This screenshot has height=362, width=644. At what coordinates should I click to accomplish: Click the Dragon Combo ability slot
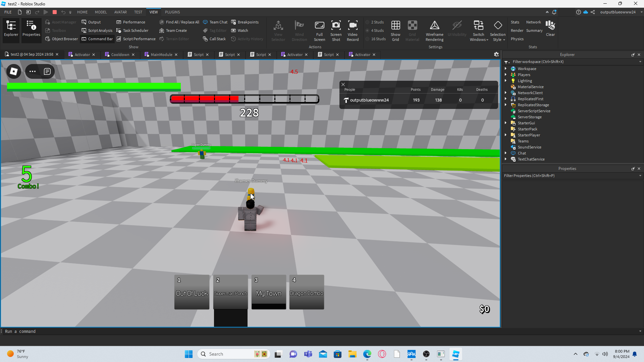[306, 292]
